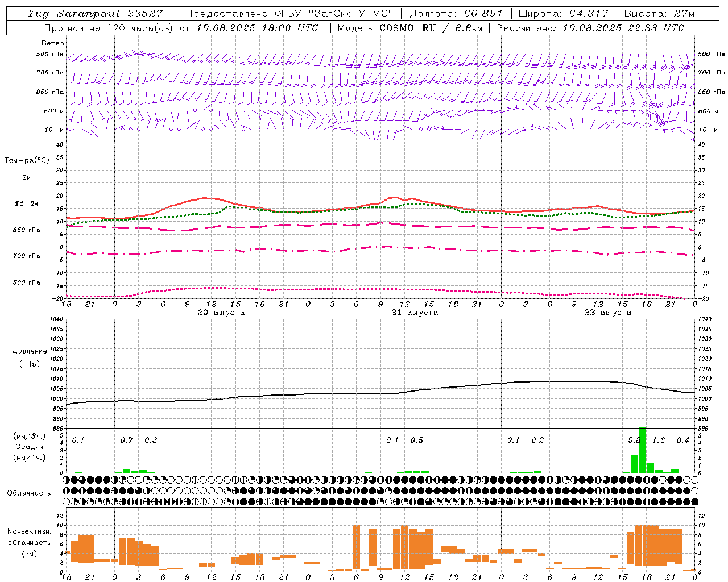Click the 0.4 precipitation value

click(682, 440)
